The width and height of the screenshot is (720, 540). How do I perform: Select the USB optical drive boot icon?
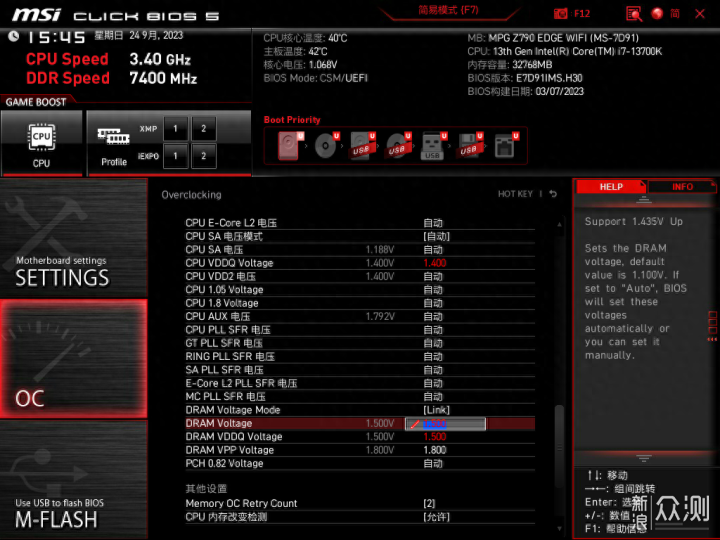pos(398,146)
